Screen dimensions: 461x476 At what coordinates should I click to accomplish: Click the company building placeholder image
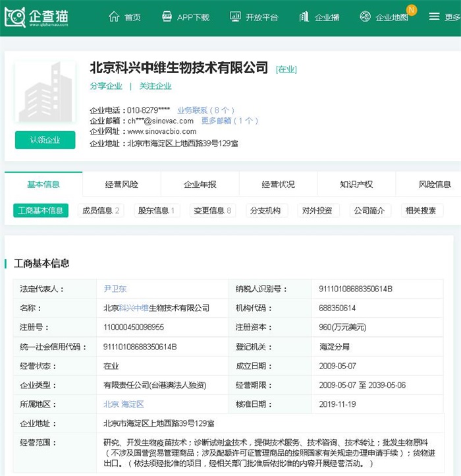tap(45, 92)
